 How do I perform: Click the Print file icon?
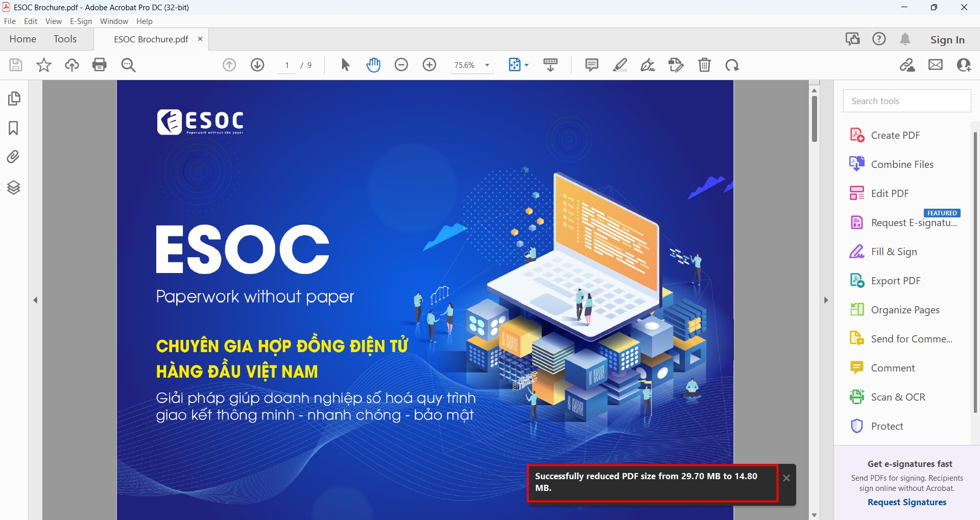(100, 65)
